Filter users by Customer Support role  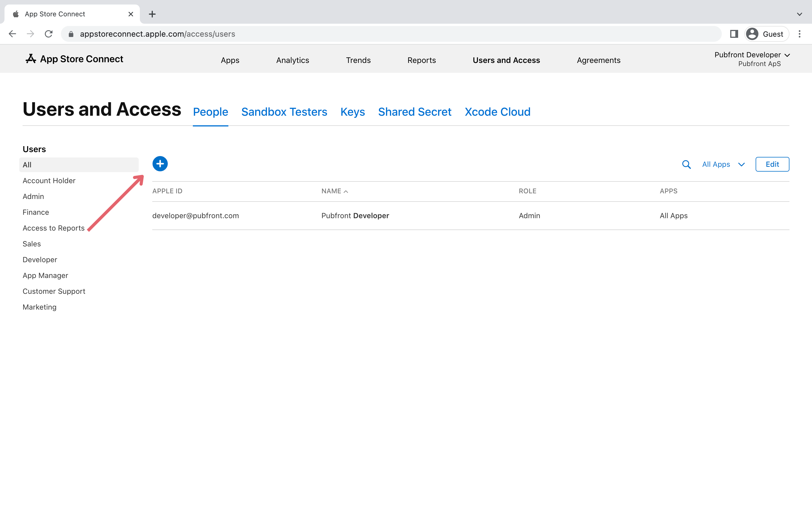tap(54, 291)
